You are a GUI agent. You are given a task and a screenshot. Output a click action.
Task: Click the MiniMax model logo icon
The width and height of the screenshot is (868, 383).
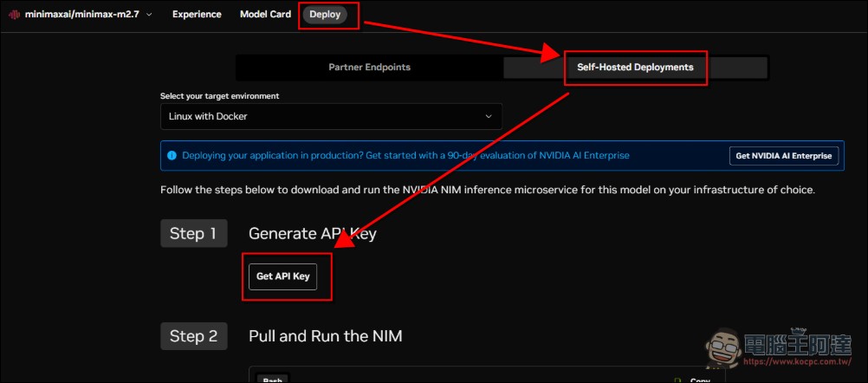[15, 15]
